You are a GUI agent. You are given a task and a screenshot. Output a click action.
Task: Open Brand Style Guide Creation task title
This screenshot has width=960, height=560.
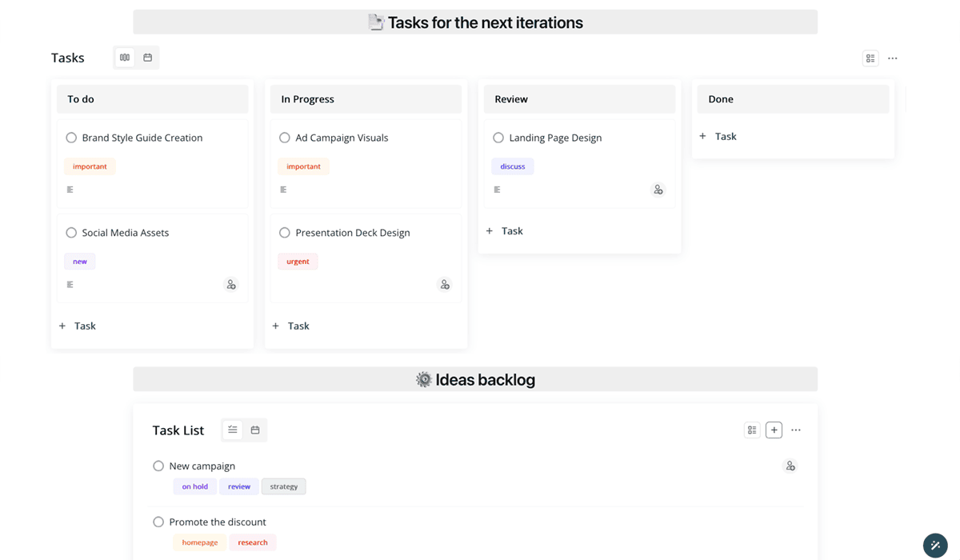[142, 138]
